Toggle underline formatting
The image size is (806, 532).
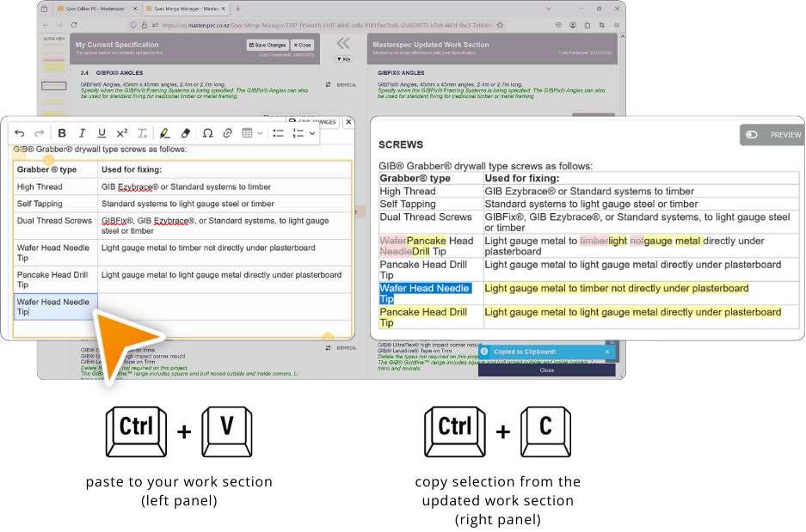[x=102, y=133]
